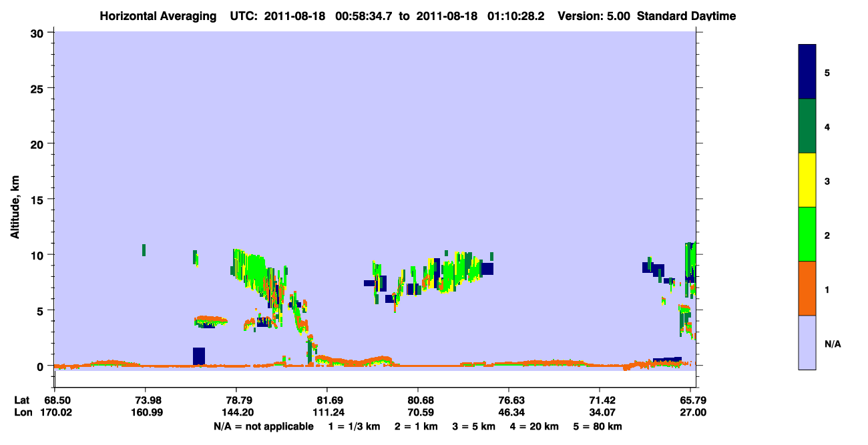Click the y-axis tick label 30

click(39, 33)
